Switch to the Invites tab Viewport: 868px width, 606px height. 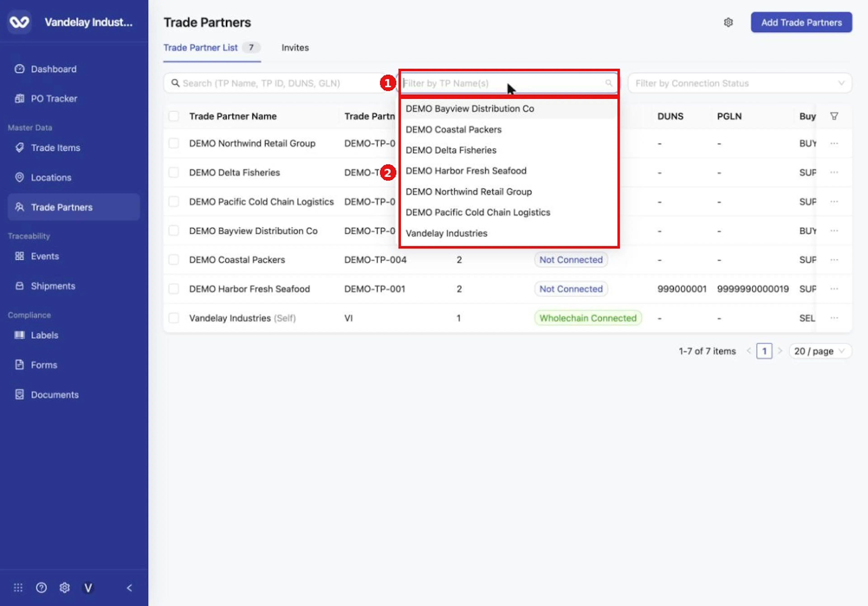[295, 48]
